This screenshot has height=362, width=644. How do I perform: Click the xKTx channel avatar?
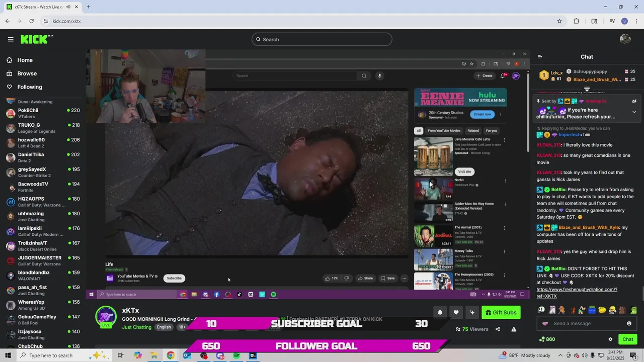click(x=106, y=316)
